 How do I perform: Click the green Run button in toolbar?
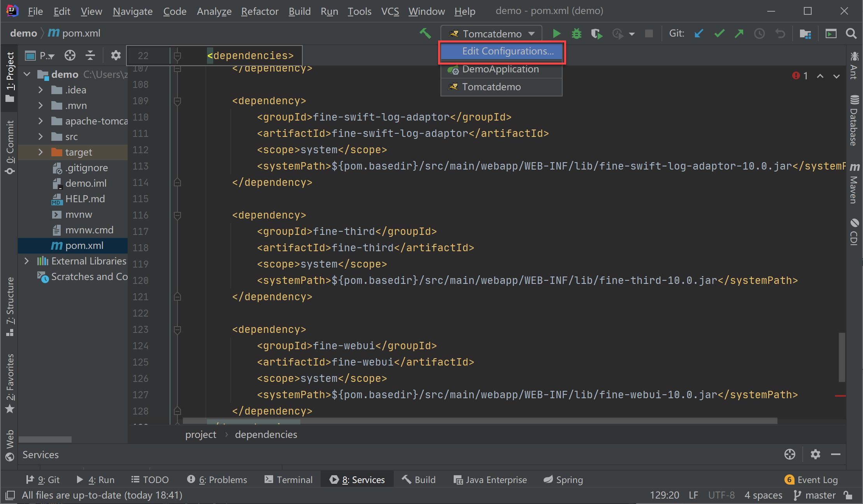click(x=556, y=34)
